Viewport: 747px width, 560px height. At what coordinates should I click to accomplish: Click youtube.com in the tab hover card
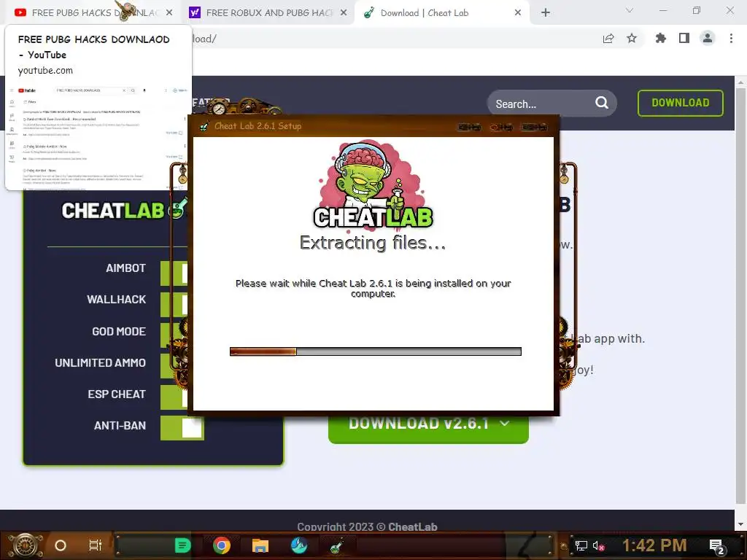45,71
